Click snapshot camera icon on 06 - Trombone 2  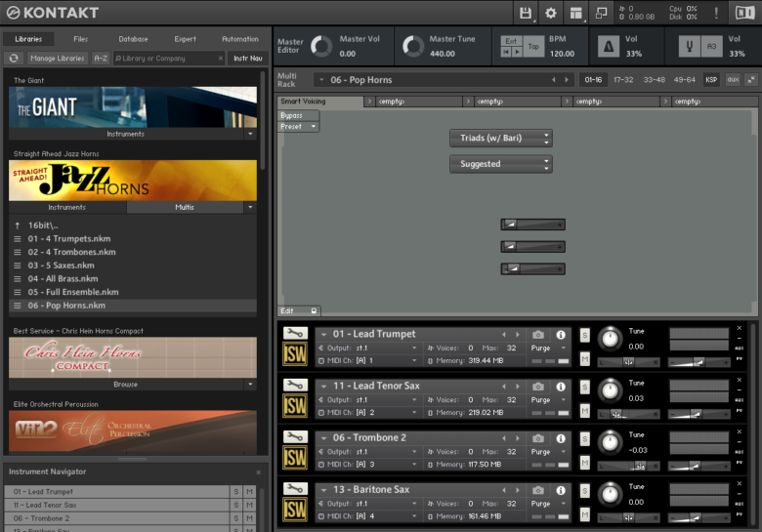pos(538,438)
